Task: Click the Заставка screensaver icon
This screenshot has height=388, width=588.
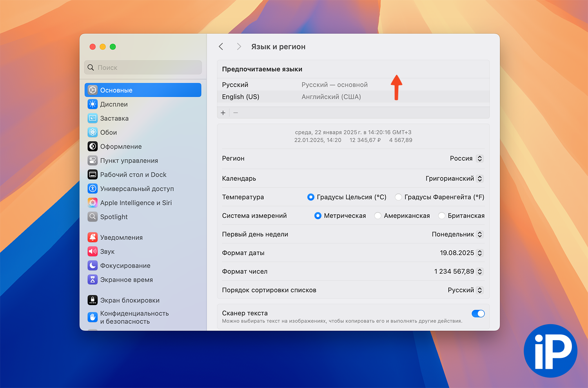Action: (x=93, y=118)
